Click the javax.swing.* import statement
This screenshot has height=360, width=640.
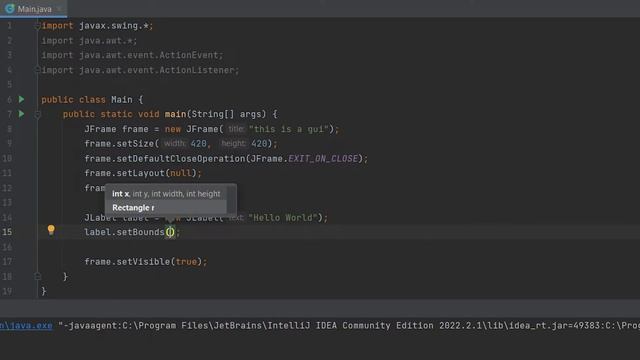click(x=97, y=26)
